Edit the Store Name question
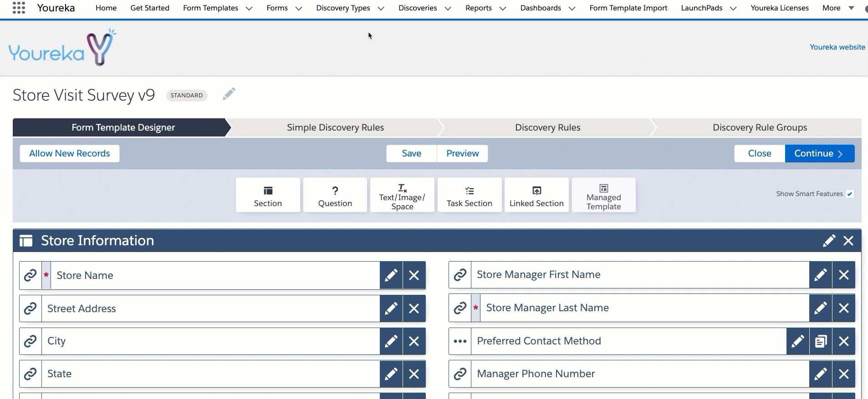The width and height of the screenshot is (868, 399). (391, 275)
